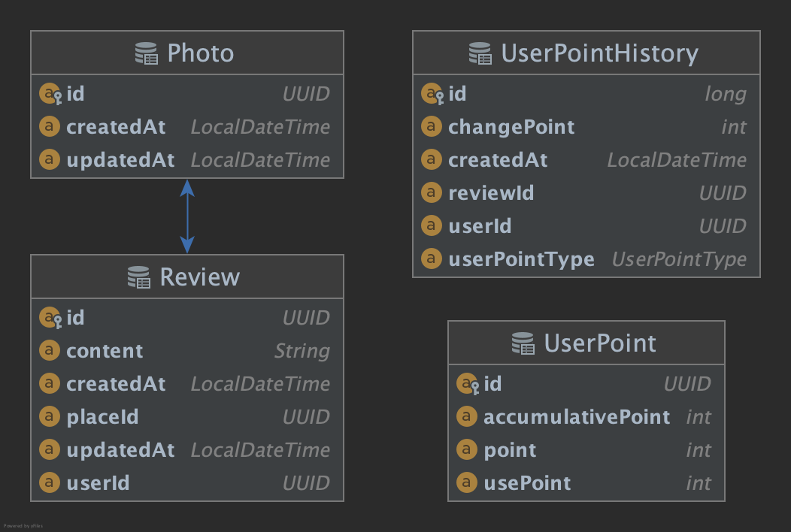Select the content field in Review
Image resolution: width=791 pixels, height=532 pixels.
105,351
